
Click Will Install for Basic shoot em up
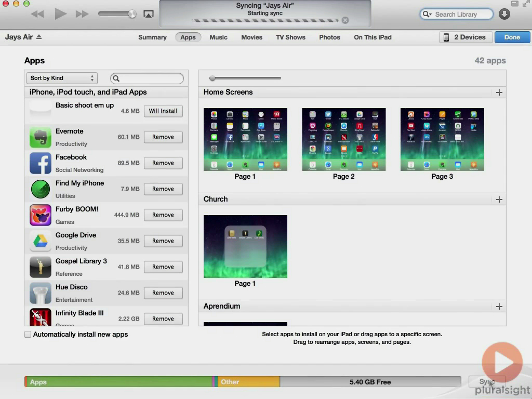tap(163, 111)
